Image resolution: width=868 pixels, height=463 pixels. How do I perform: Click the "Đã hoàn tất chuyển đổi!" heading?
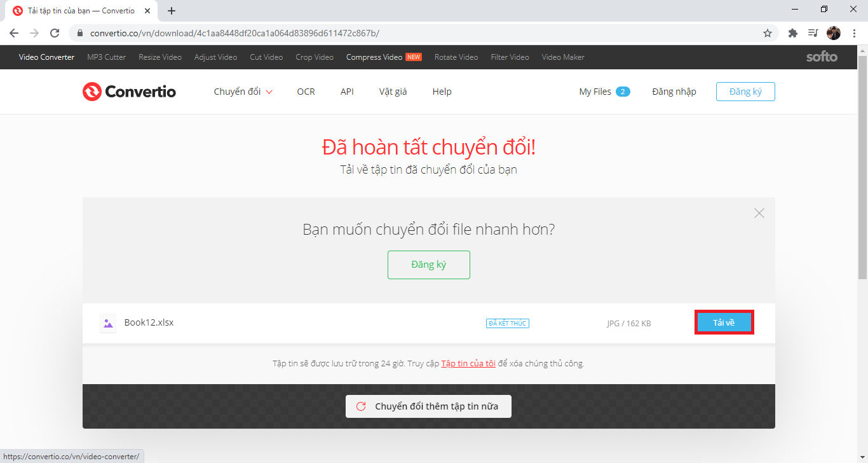(429, 147)
